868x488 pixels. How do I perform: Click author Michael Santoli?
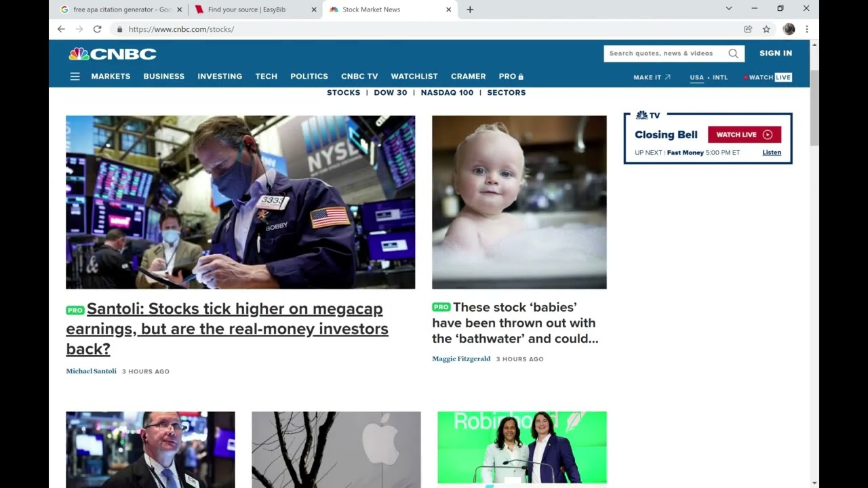[x=91, y=371]
